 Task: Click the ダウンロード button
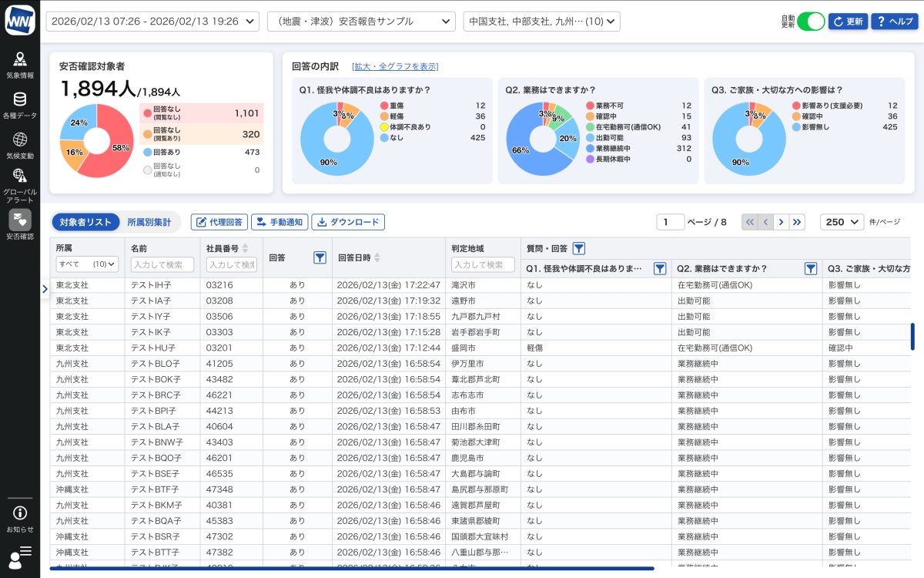click(348, 222)
